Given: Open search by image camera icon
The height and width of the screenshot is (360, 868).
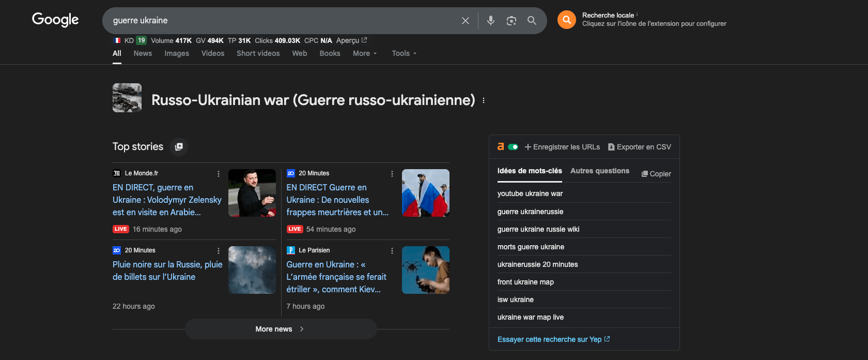Looking at the screenshot, I should pyautogui.click(x=512, y=21).
